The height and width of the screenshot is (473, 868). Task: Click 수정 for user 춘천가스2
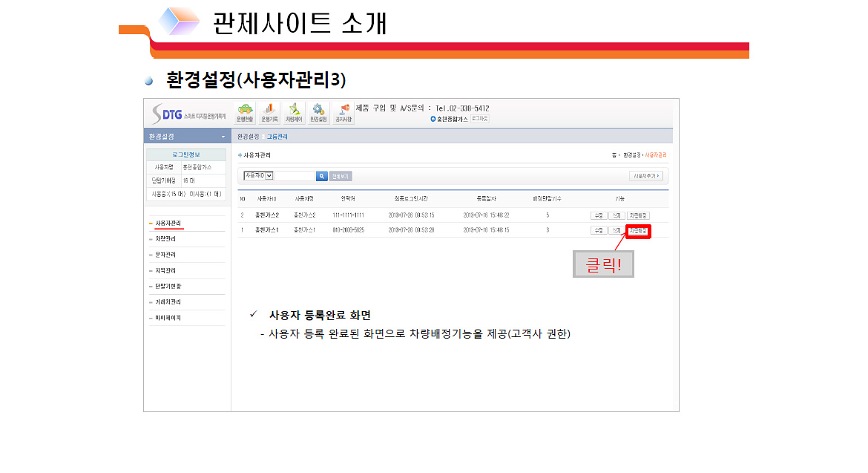click(x=599, y=215)
